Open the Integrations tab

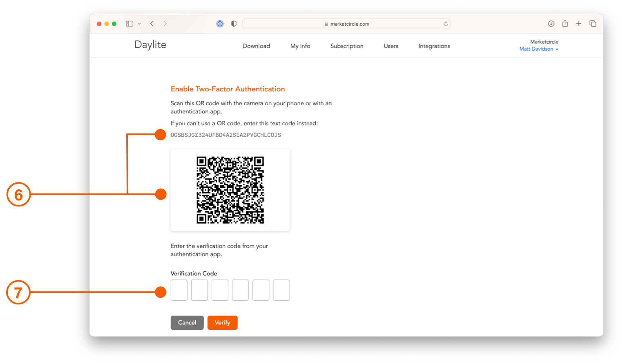[x=434, y=46]
